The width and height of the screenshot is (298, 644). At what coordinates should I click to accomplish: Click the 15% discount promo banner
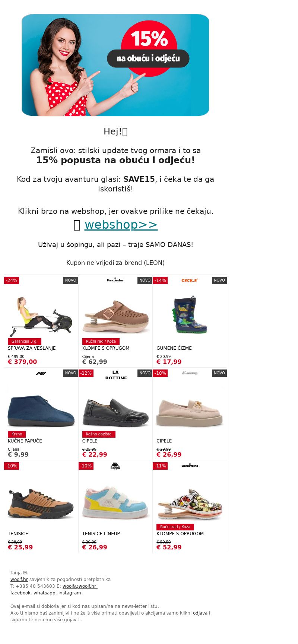pos(115,65)
